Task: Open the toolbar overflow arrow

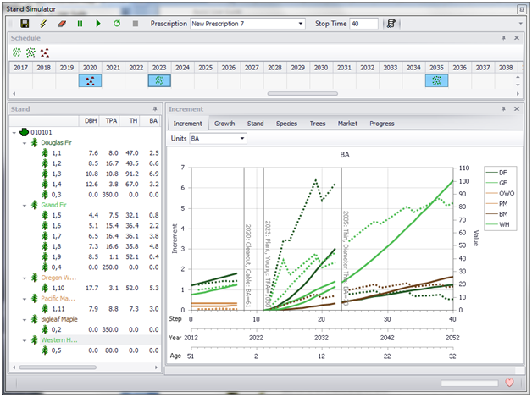Action: tap(520, 24)
